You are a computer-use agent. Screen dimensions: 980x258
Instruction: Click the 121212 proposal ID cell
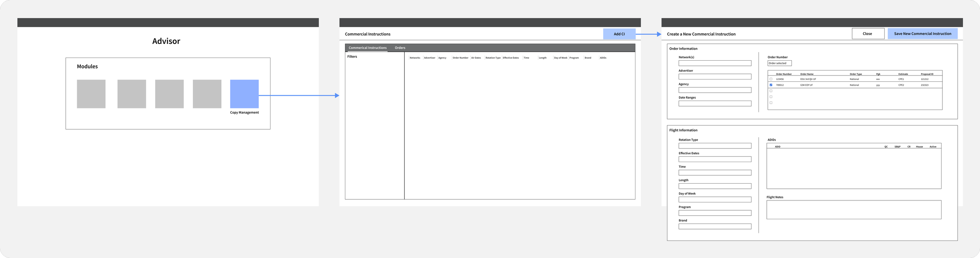click(924, 79)
